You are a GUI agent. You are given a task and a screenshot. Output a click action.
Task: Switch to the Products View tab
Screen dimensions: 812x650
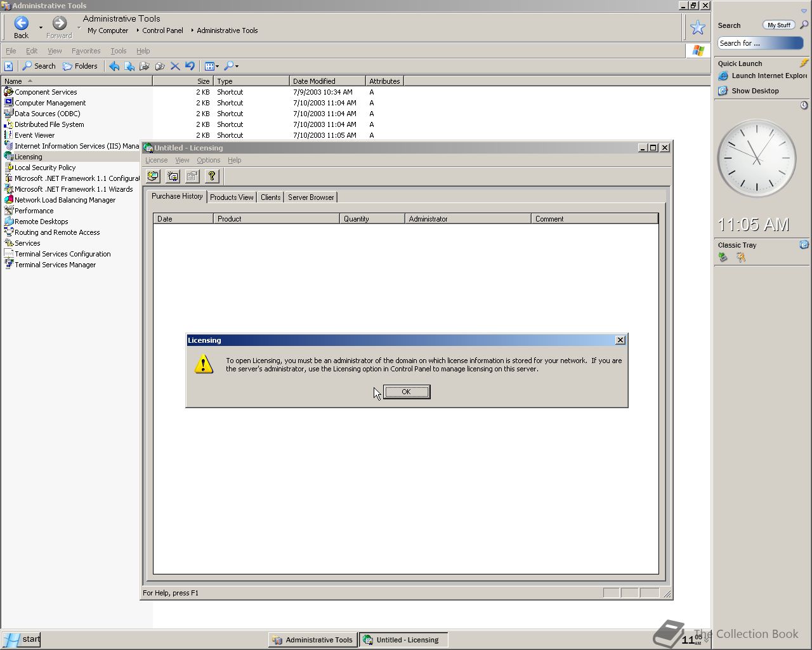pos(232,197)
